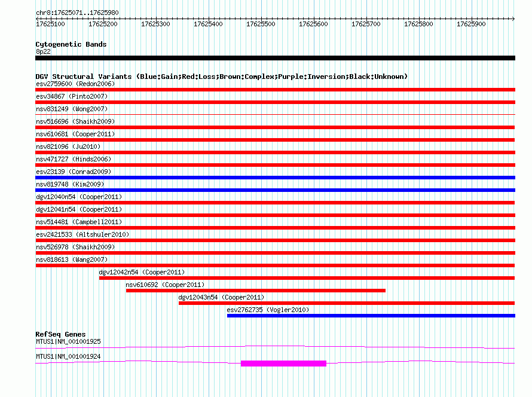Select the dgv12041n54 (Cooper2011) label
532x397 pixels.
(x=79, y=209)
